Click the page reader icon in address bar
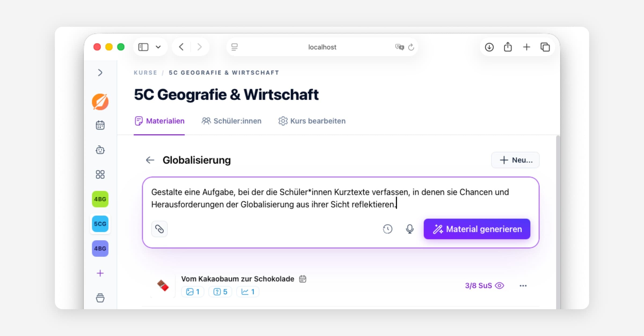Image resolution: width=644 pixels, height=336 pixels. (235, 47)
